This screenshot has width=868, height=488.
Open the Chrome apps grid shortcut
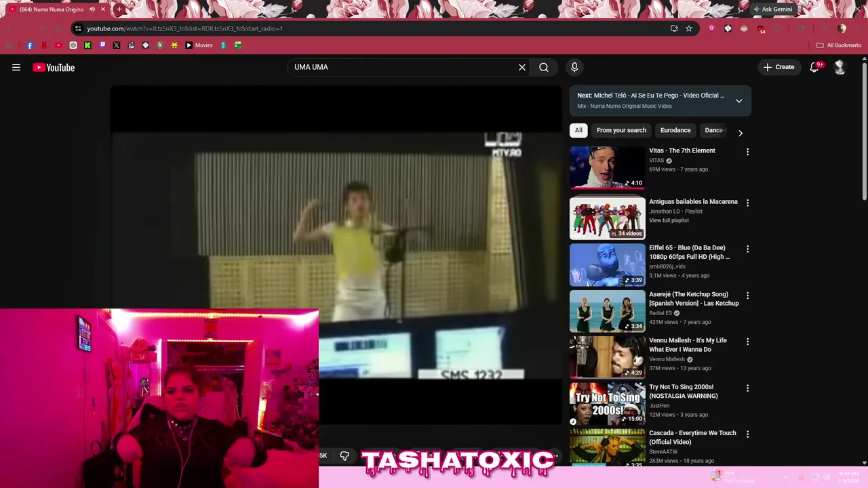[x=8, y=45]
